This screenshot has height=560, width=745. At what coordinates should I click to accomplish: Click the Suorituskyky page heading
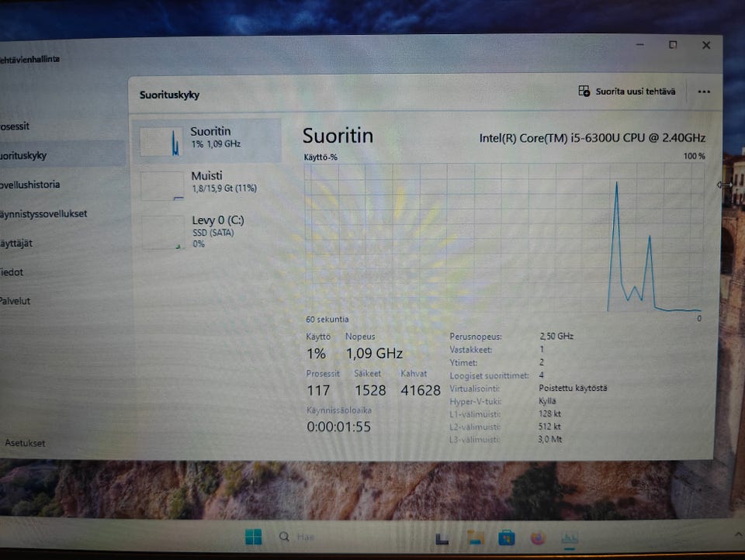169,95
